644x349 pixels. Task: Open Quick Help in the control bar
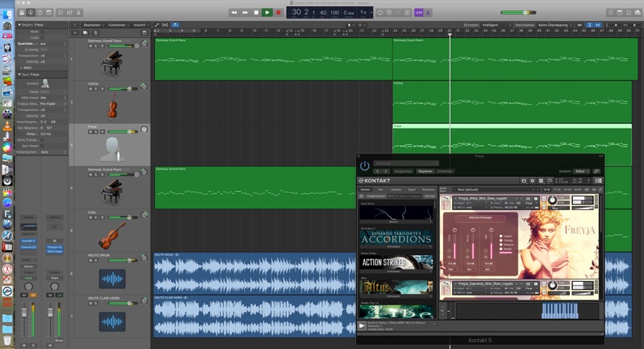[x=40, y=13]
